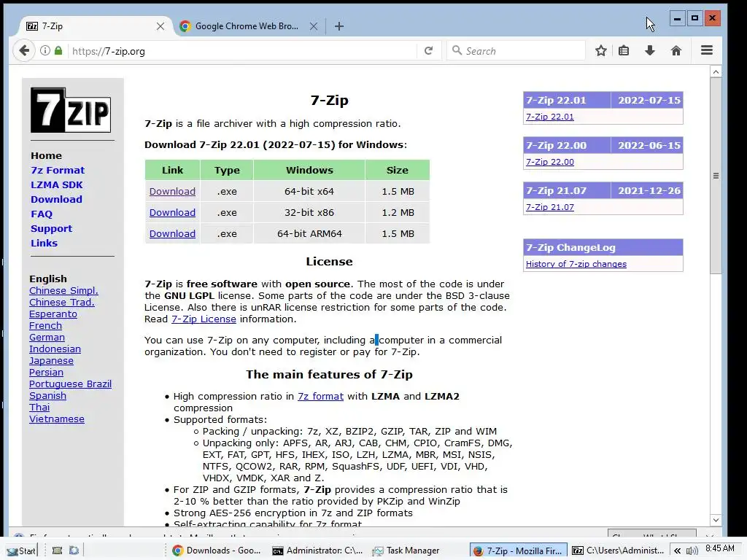Open LZMA SDK page in sidebar
Image resolution: width=747 pixels, height=560 pixels.
[57, 184]
